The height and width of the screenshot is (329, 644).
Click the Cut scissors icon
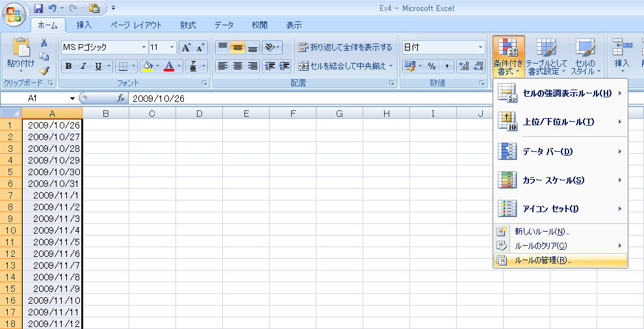point(44,43)
